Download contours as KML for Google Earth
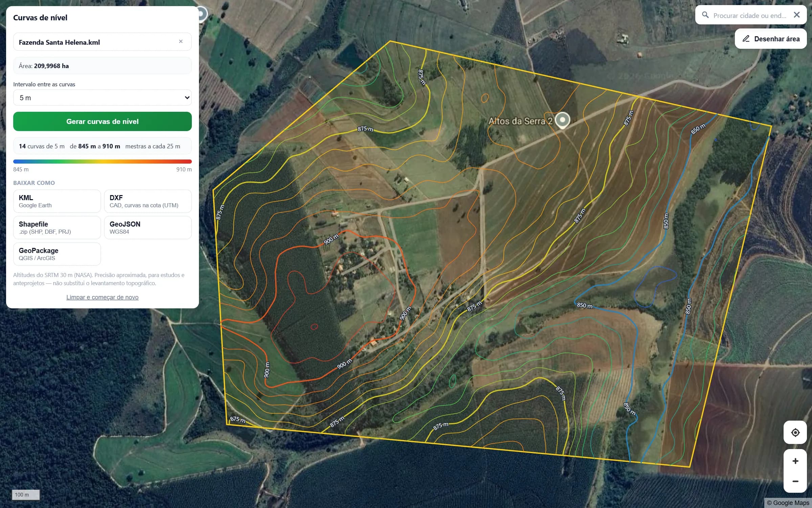Viewport: 812px width, 508px height. tap(57, 201)
